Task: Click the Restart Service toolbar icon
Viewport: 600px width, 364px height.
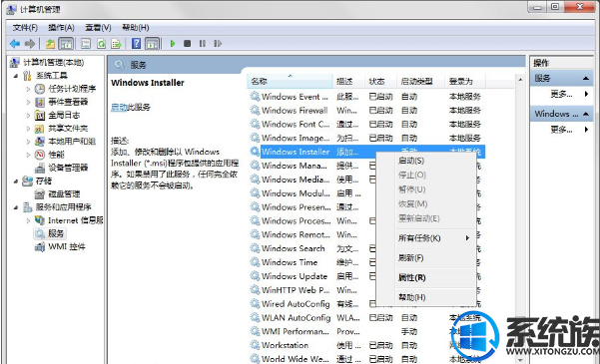Action: tap(218, 44)
